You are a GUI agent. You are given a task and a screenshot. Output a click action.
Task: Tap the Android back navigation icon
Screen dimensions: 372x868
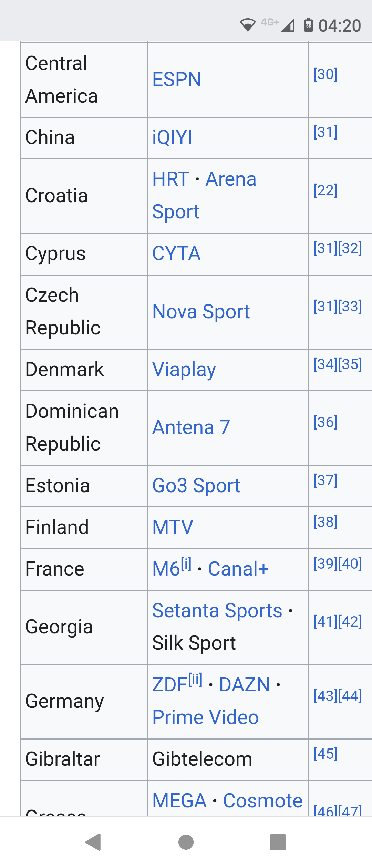click(x=93, y=842)
